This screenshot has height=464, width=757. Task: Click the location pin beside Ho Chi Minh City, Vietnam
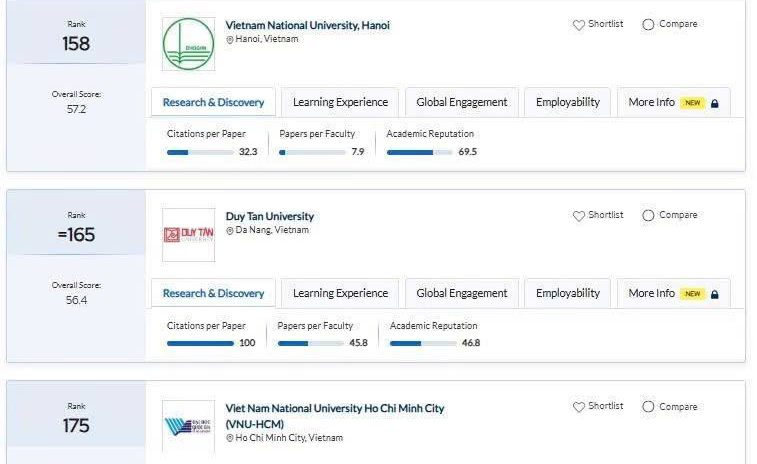(230, 438)
